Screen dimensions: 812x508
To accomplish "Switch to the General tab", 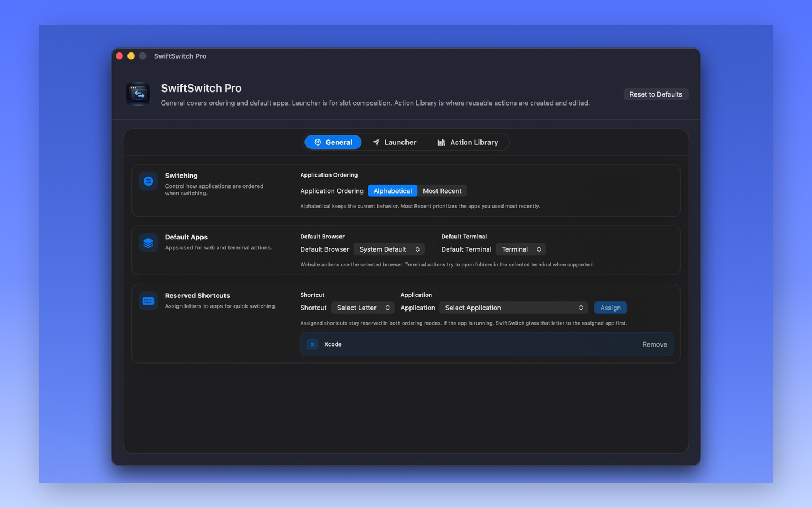I will 333,142.
